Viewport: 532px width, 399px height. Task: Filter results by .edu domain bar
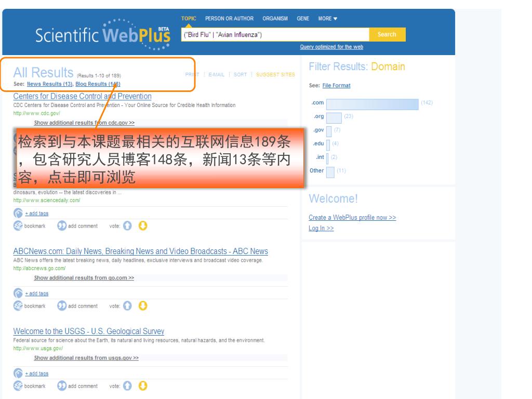point(328,145)
